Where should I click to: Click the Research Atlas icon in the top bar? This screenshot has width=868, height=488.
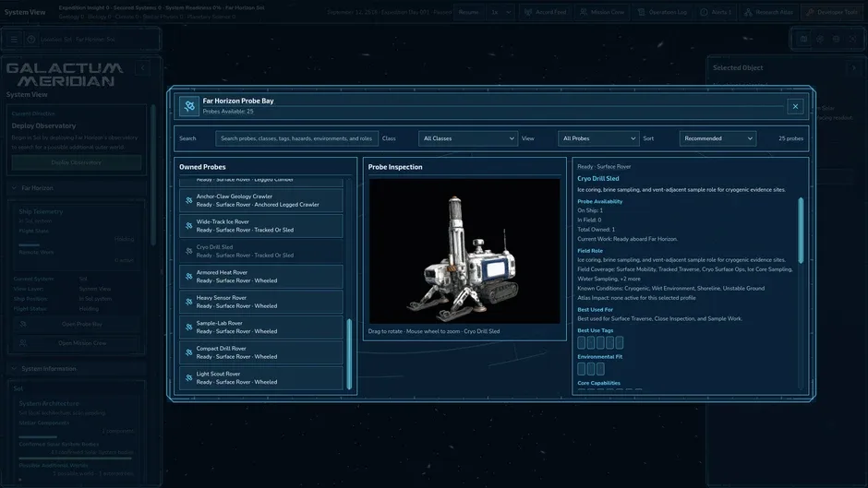pyautogui.click(x=749, y=12)
